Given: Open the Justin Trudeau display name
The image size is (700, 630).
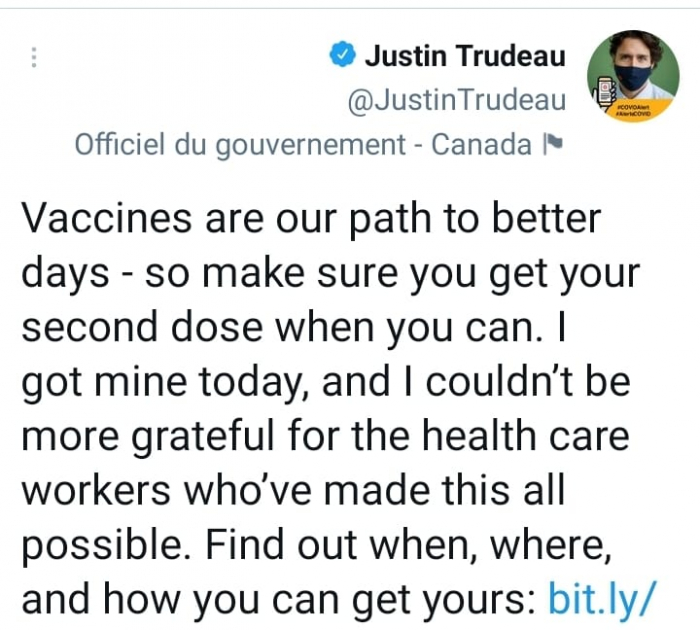Looking at the screenshot, I should coord(465,56).
